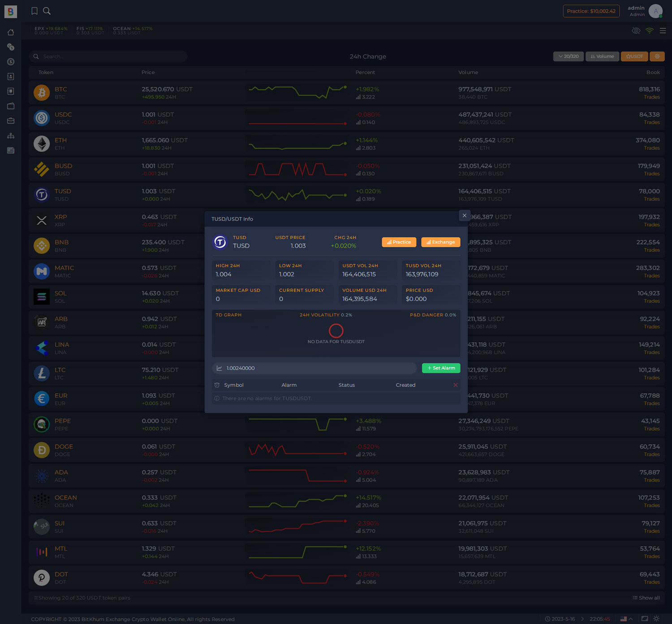Click the BitKhum logo in the sidebar

pyautogui.click(x=11, y=12)
